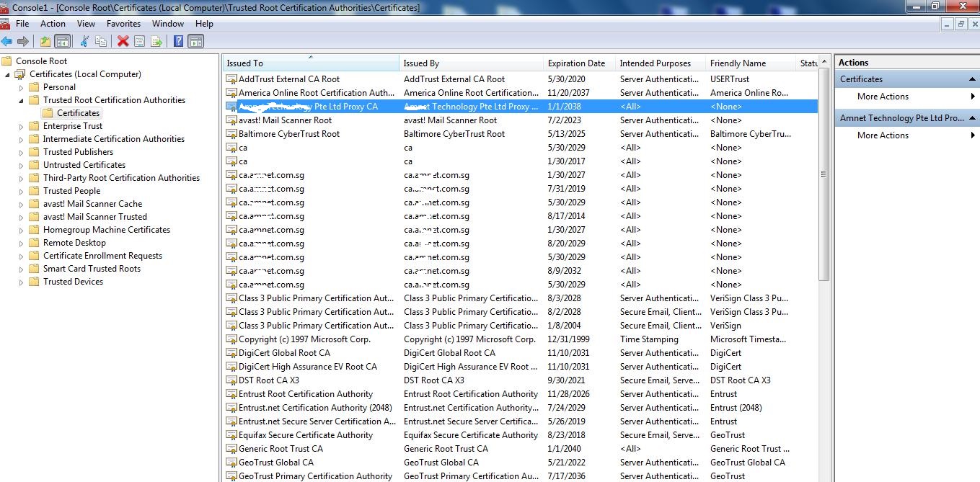This screenshot has height=482, width=980.
Task: Go up one level using folder arrow icon
Action: point(45,41)
